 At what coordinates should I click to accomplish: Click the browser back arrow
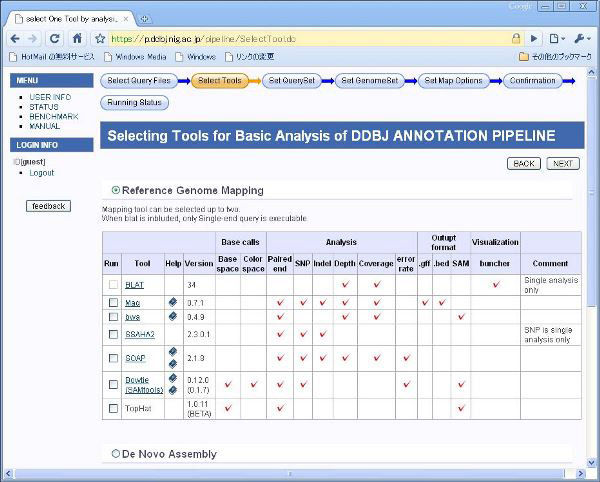point(14,38)
